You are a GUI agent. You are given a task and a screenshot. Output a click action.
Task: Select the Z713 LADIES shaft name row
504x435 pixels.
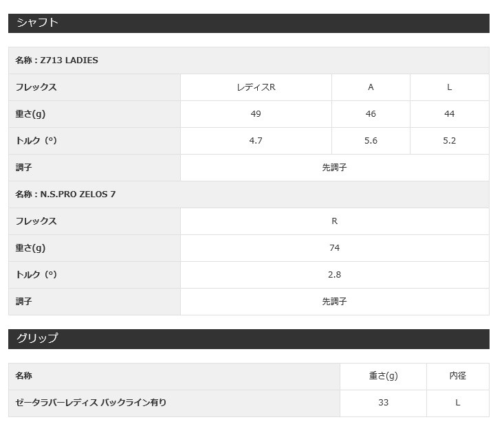coord(248,60)
